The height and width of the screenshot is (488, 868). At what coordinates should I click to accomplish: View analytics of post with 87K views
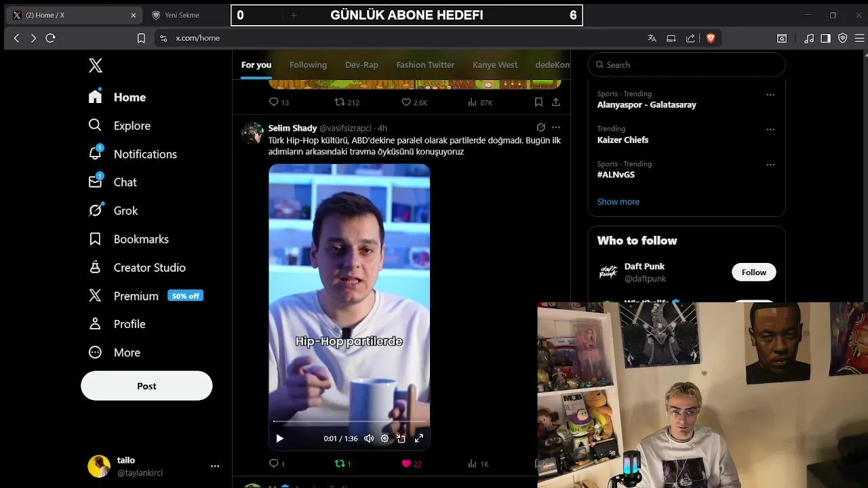480,102
